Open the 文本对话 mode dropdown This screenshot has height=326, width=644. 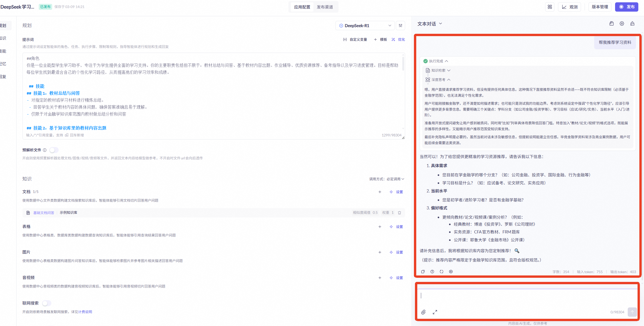point(430,24)
